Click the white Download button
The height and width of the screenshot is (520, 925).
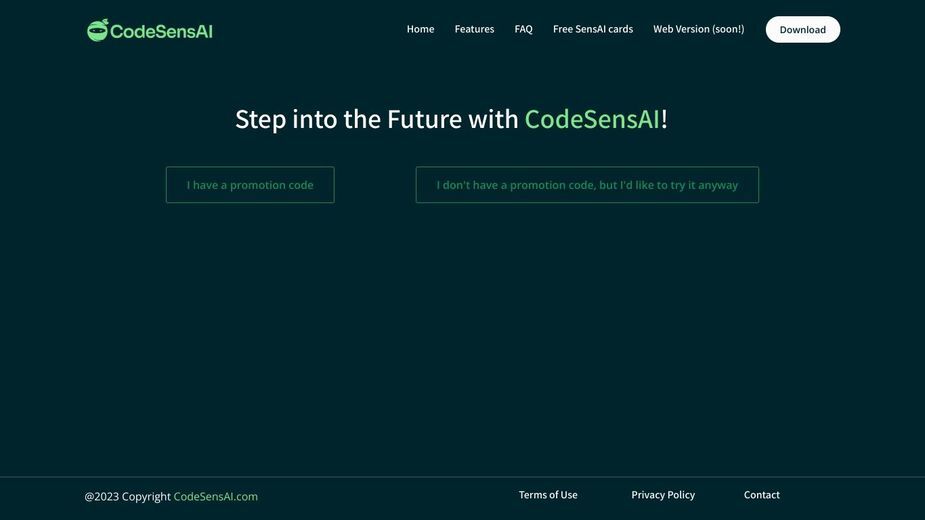point(802,30)
